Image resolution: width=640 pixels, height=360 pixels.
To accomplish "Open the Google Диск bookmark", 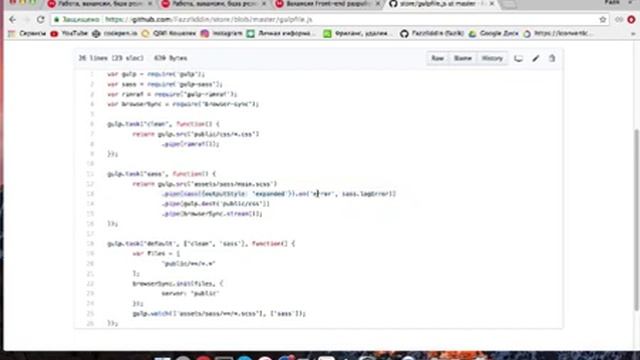I will [493, 33].
